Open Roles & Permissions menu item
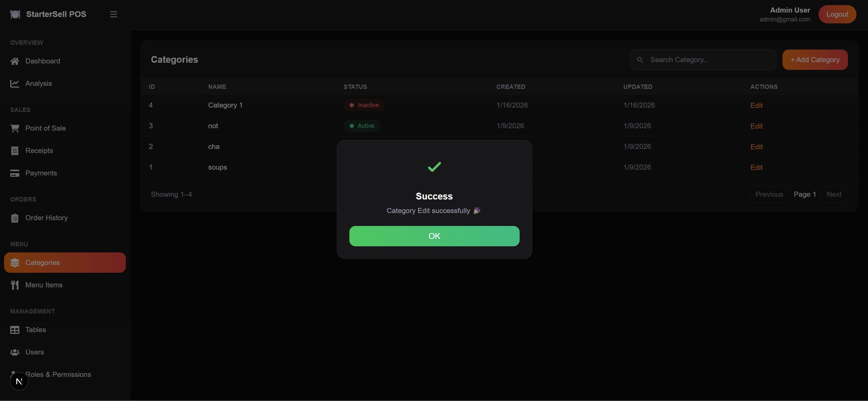868x401 pixels. coord(58,375)
